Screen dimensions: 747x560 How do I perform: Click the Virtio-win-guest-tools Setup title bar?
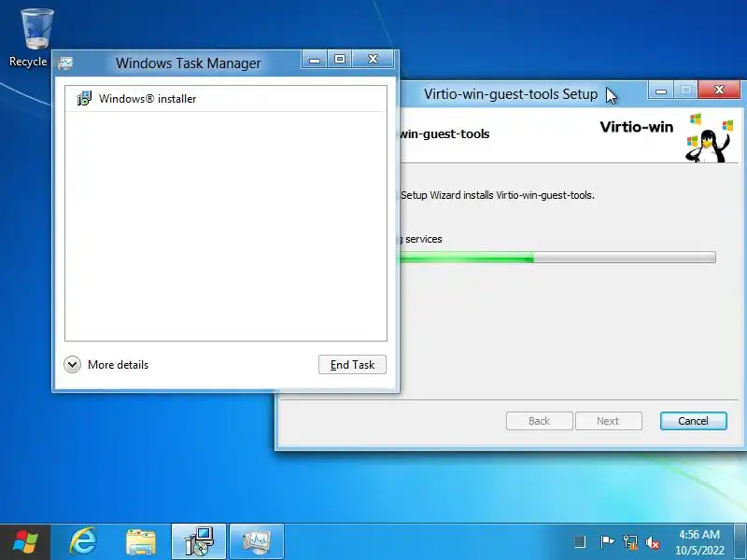(511, 94)
